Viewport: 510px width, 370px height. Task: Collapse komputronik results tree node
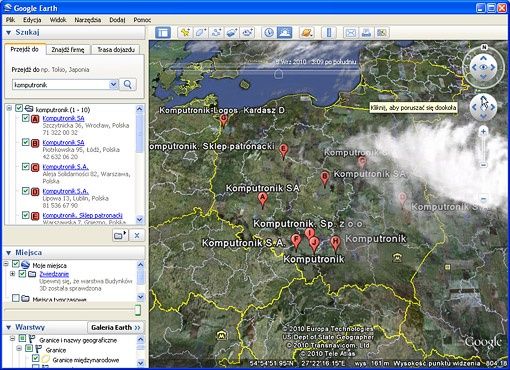click(9, 108)
